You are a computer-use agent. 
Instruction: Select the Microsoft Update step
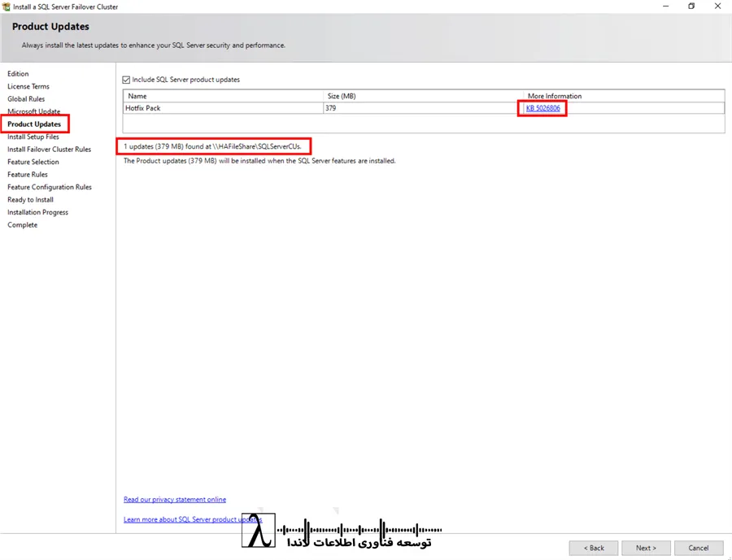coord(33,111)
